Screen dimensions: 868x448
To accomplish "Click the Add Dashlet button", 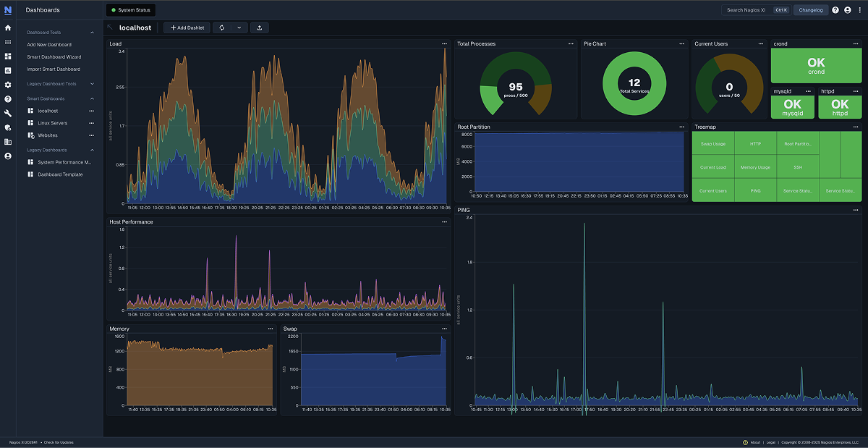I will [187, 27].
